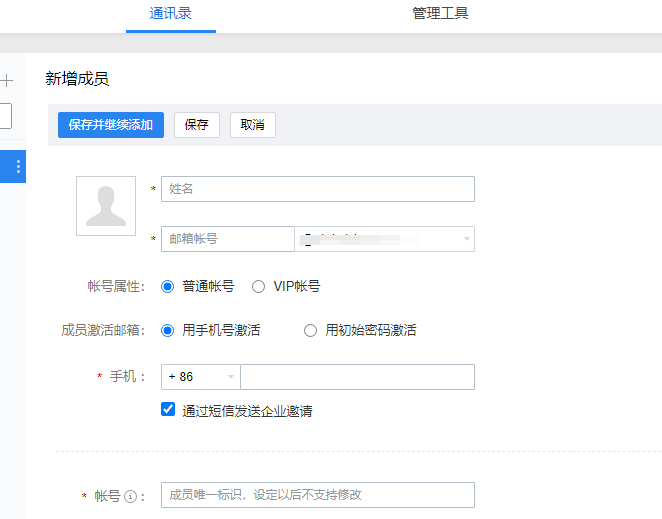Click the plus icon in left sidebar
Image resolution: width=662 pixels, height=519 pixels.
point(6,81)
